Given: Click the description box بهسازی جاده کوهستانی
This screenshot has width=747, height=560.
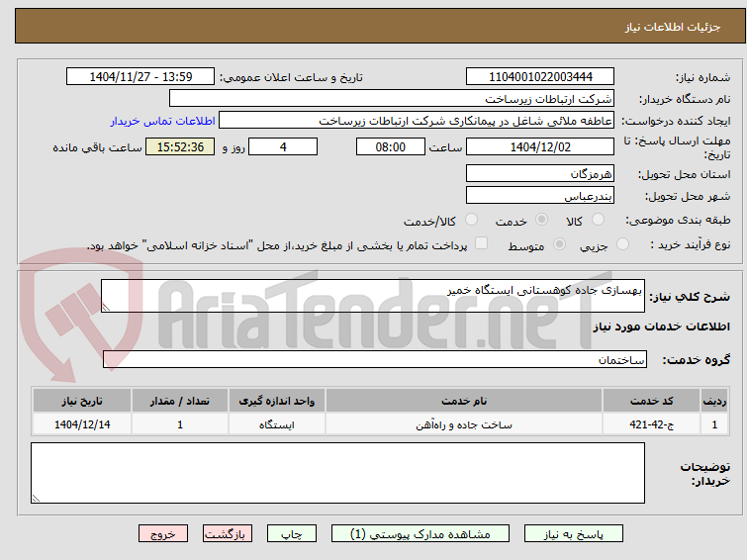Looking at the screenshot, I should click(373, 296).
